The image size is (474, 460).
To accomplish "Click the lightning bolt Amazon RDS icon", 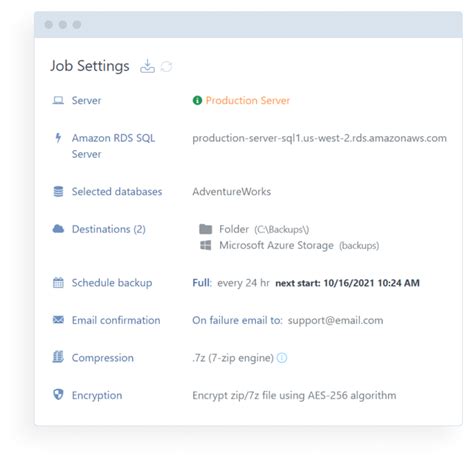I will coord(58,138).
